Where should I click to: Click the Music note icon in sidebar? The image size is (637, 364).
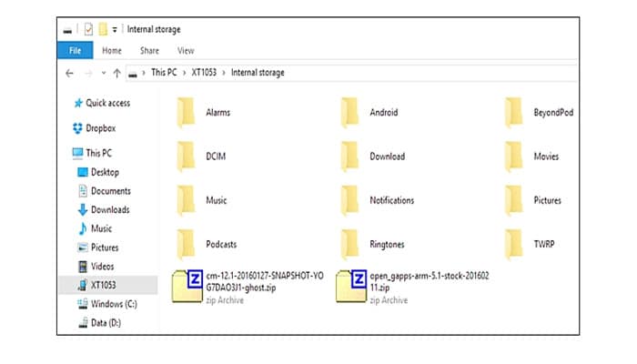coord(83,228)
